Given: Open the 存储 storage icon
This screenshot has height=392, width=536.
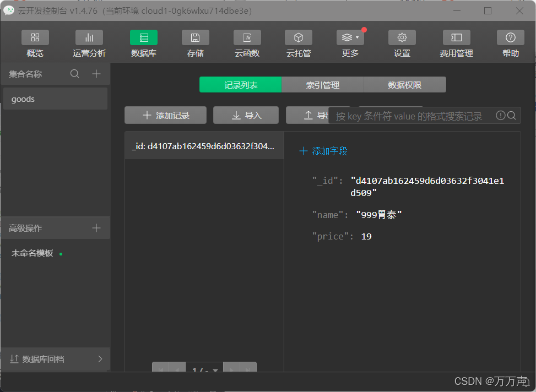Looking at the screenshot, I should (x=195, y=37).
